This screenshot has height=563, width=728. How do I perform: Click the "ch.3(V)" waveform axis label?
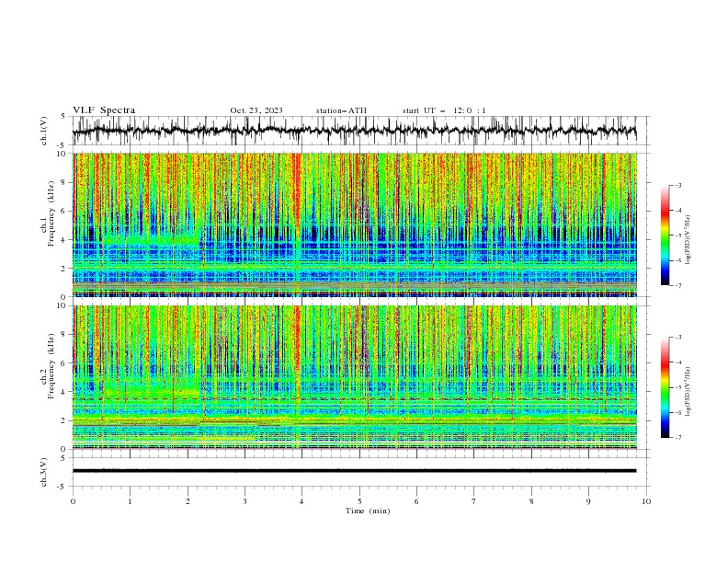tap(44, 472)
